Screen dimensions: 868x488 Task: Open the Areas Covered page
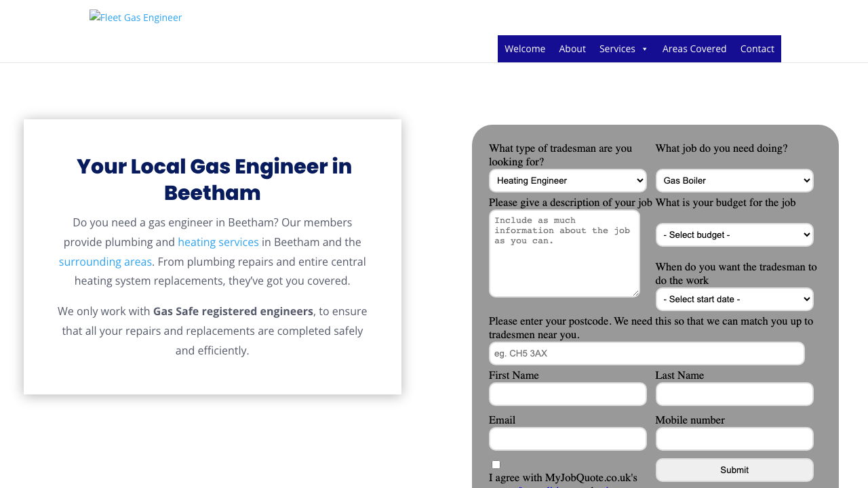(694, 48)
